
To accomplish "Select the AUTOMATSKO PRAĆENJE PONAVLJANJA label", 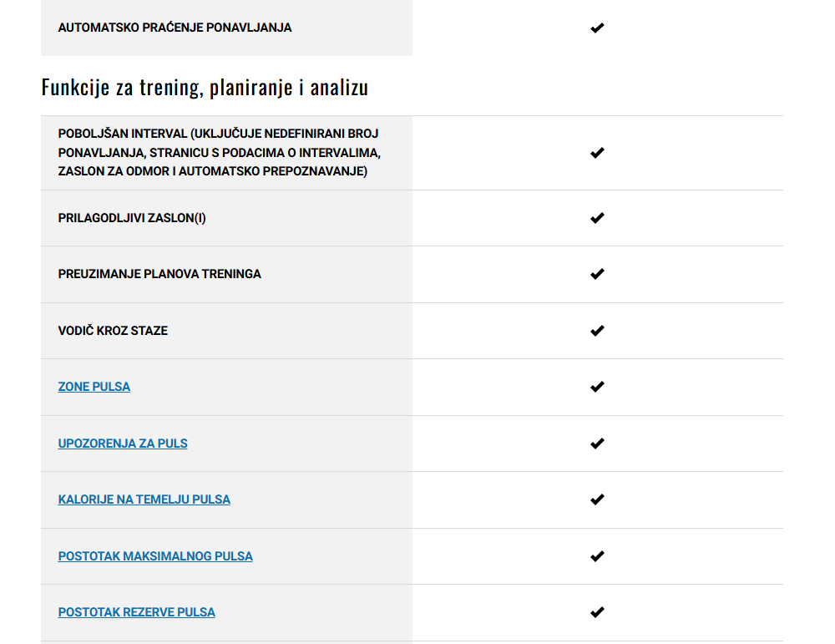I will click(x=175, y=28).
